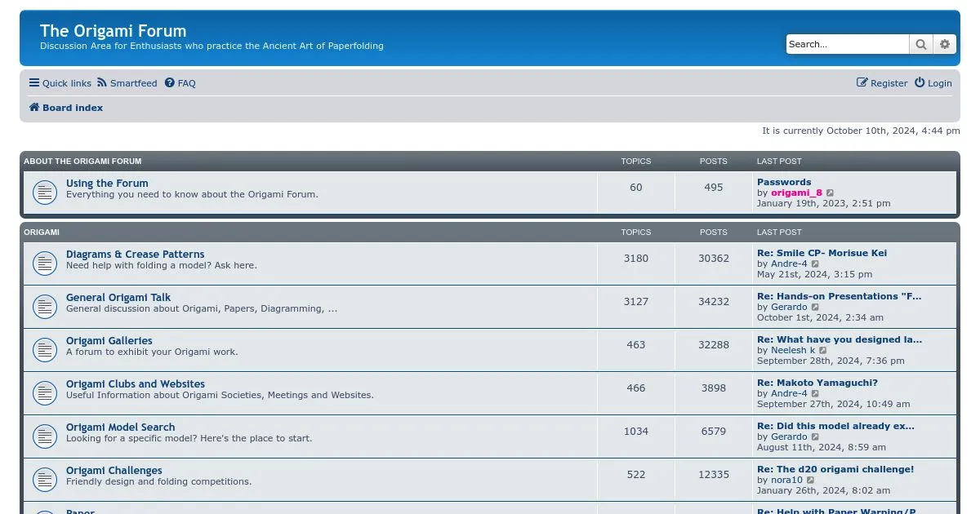Open Re: What have you designed post
The height and width of the screenshot is (514, 980).
pyautogui.click(x=840, y=339)
